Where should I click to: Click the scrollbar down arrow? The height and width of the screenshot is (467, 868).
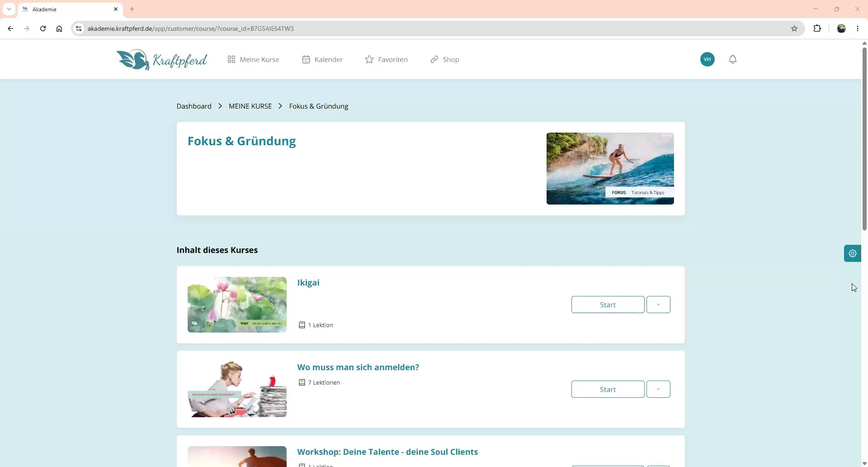[x=864, y=463]
